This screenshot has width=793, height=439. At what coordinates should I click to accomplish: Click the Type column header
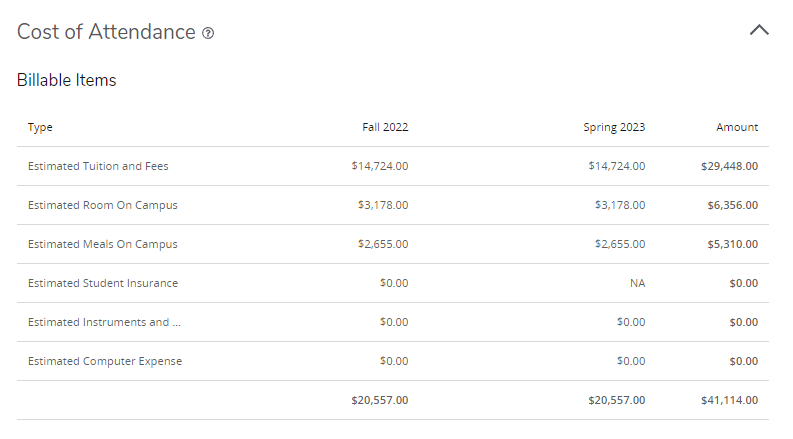(x=41, y=127)
